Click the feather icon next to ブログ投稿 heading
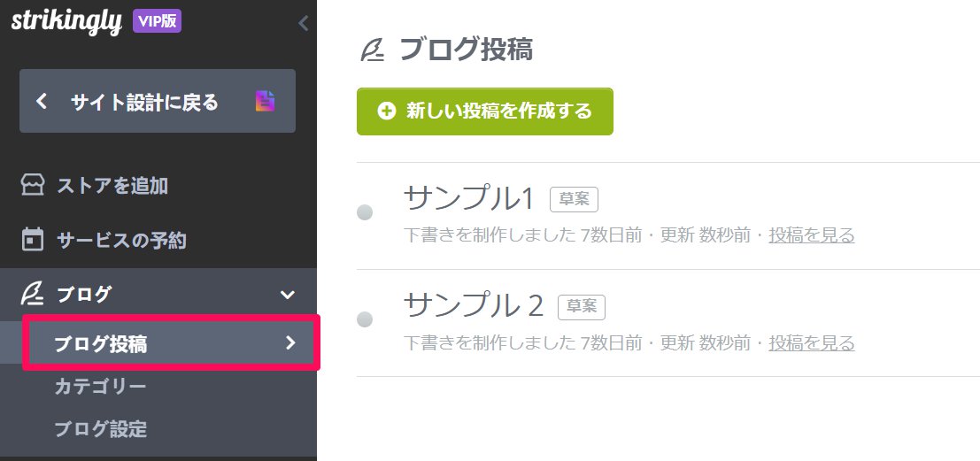This screenshot has width=980, height=461. pyautogui.click(x=373, y=50)
